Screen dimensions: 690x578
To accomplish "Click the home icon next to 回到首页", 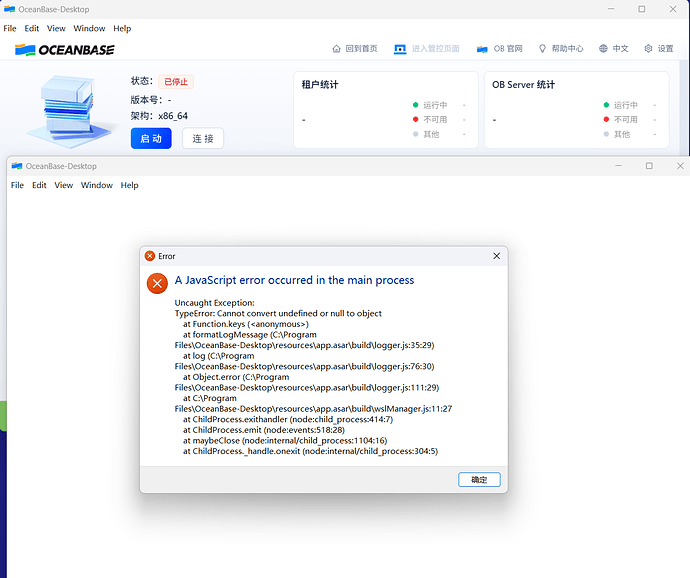I will tap(337, 48).
